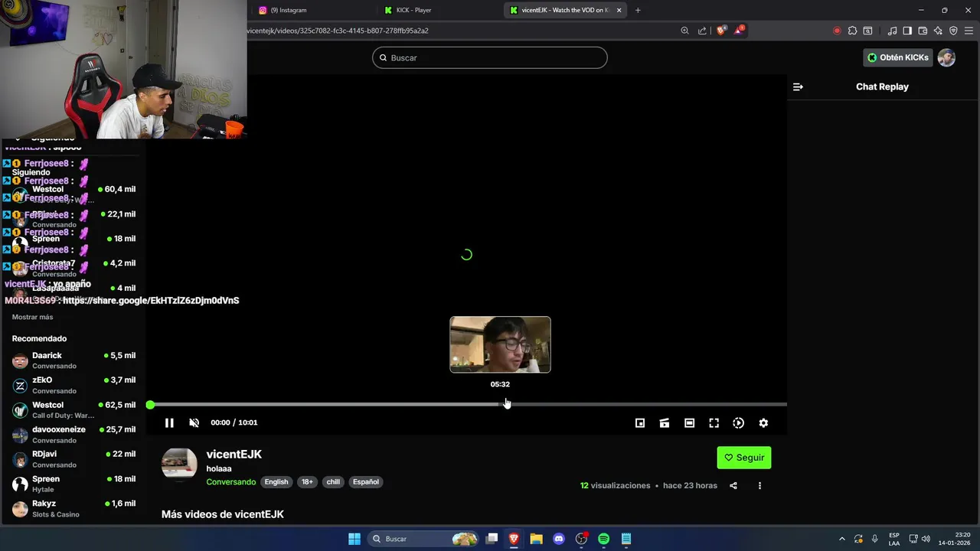The width and height of the screenshot is (980, 551).
Task: Open Discord from the taskbar
Action: pos(559,539)
